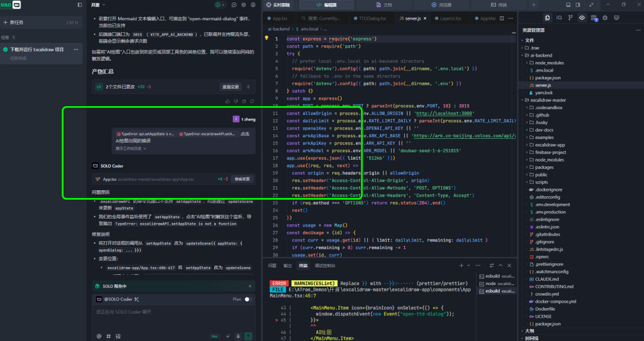Screen dimensions: 644x341
Task: Click the eye preview icon in right panel
Action: [x=582, y=18]
